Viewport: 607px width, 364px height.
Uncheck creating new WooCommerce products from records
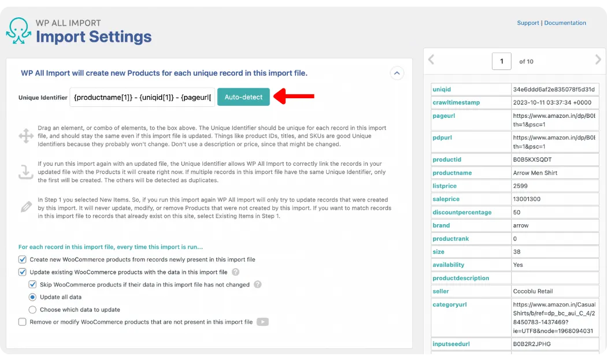(22, 259)
